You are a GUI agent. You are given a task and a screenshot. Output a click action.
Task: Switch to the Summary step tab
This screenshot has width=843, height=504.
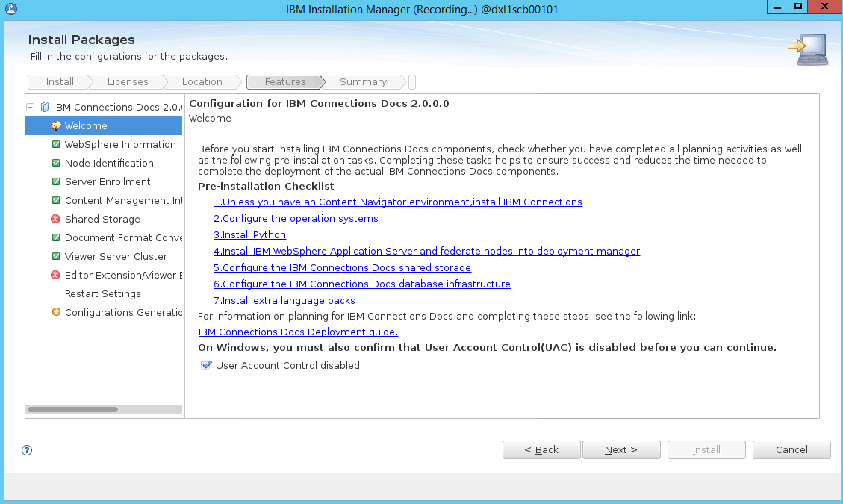coord(363,81)
